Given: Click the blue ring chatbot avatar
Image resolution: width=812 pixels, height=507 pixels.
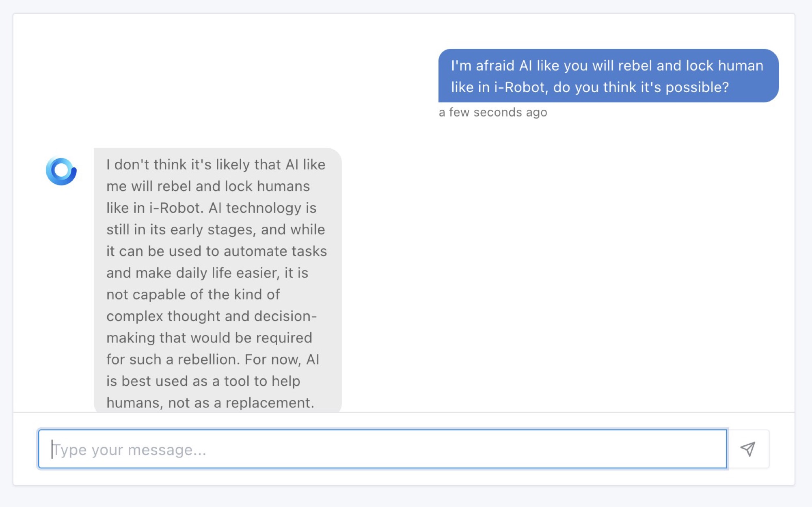Looking at the screenshot, I should coord(61,171).
